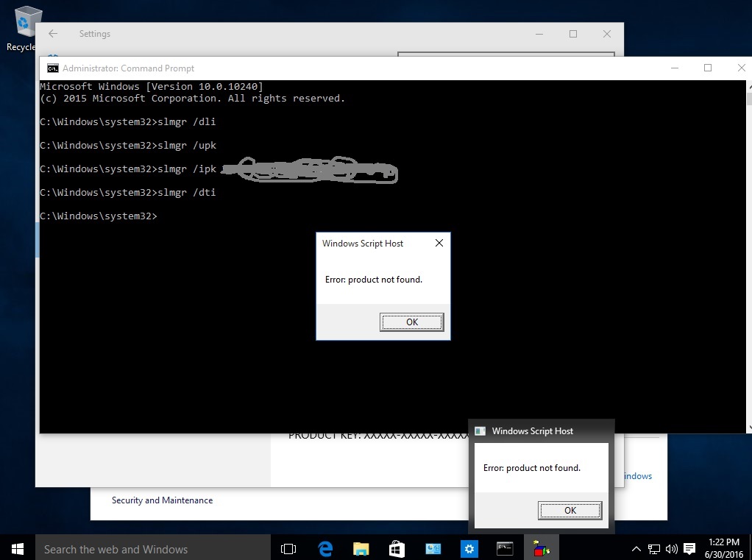The height and width of the screenshot is (560, 752).
Task: Show hidden system tray icons
Action: pos(636,549)
